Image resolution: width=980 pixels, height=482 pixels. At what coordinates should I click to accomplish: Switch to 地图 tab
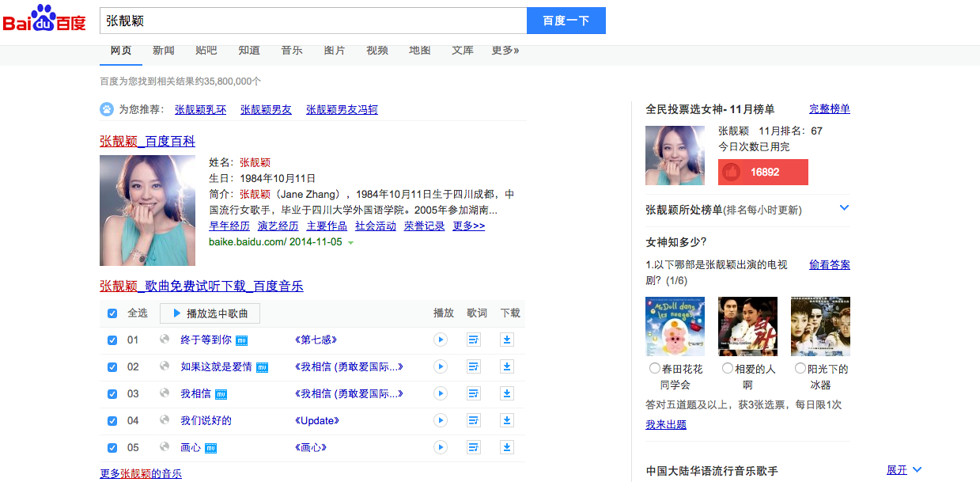[420, 51]
